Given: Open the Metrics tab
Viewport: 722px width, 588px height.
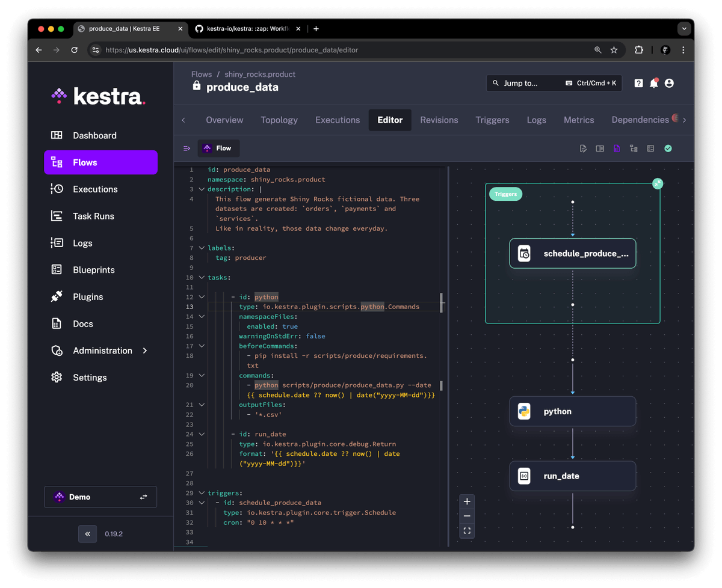Looking at the screenshot, I should (579, 120).
